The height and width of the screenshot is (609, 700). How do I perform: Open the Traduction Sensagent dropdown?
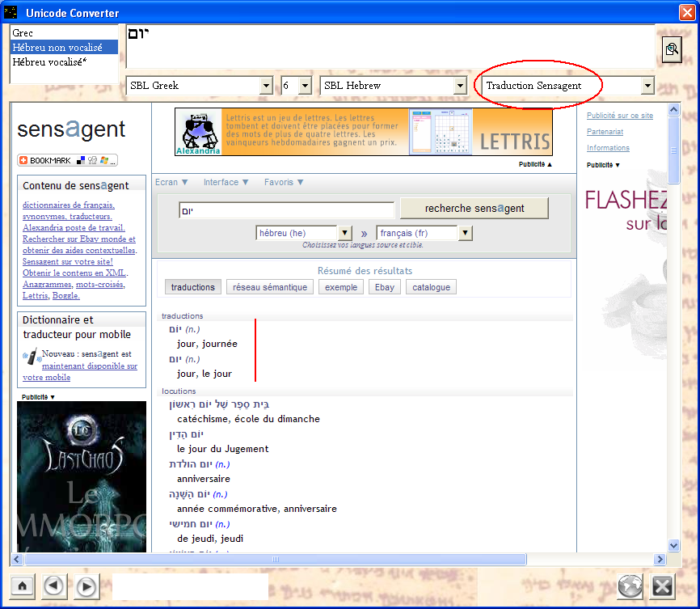(647, 86)
